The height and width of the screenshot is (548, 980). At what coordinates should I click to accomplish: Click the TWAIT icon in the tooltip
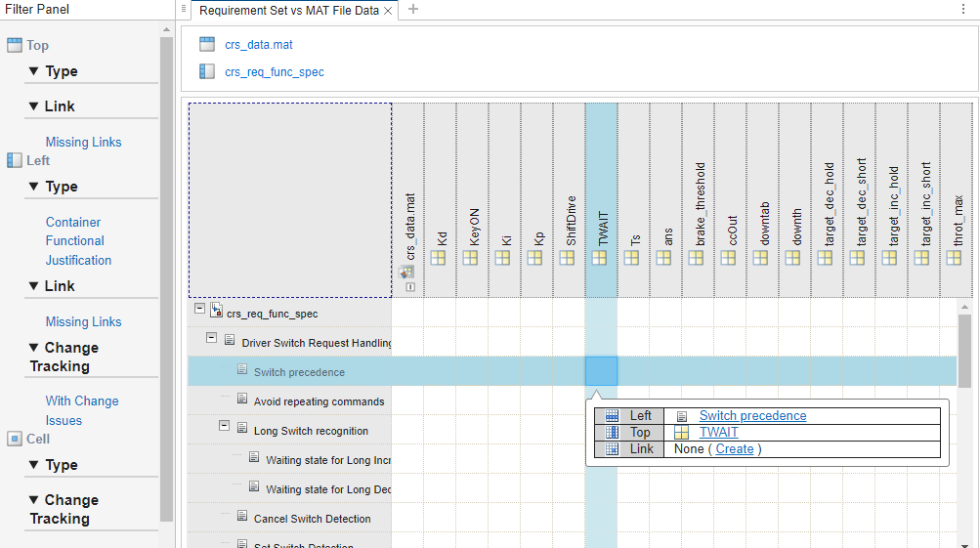(x=681, y=433)
